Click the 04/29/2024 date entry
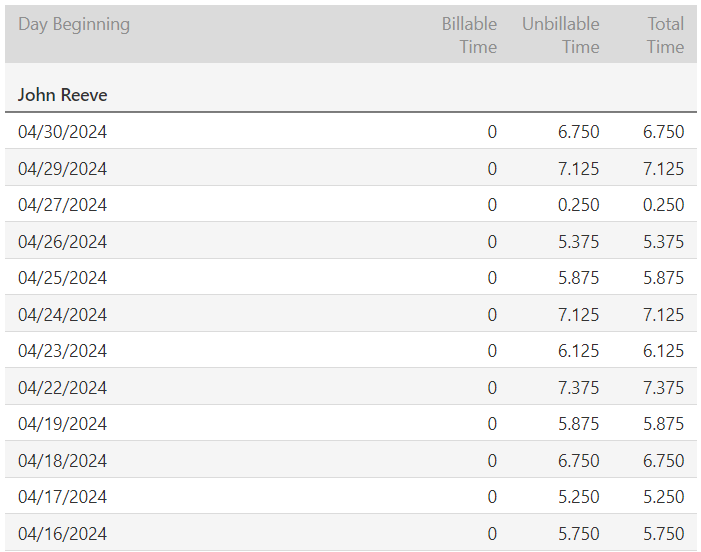Screen dimensions: 701x552 point(62,168)
